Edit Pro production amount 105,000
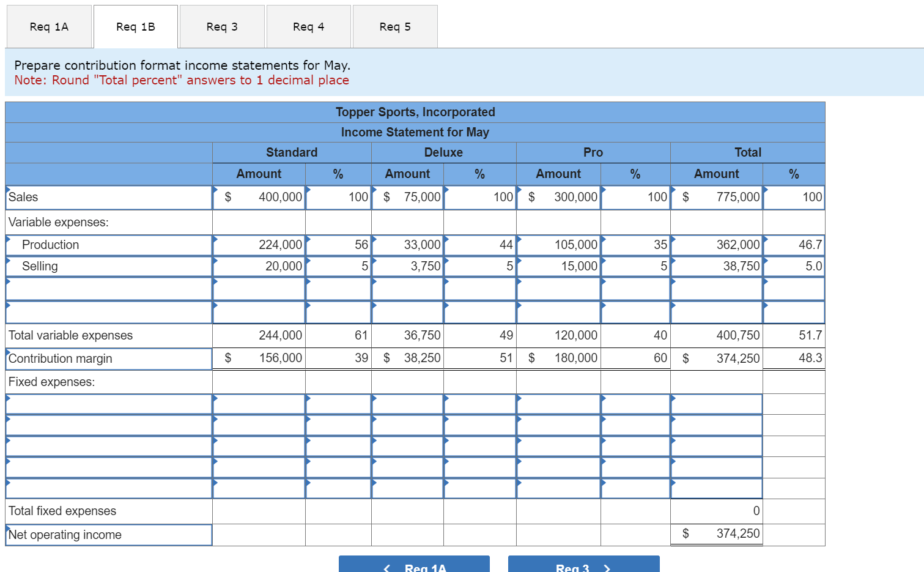This screenshot has width=924, height=572. pos(558,245)
